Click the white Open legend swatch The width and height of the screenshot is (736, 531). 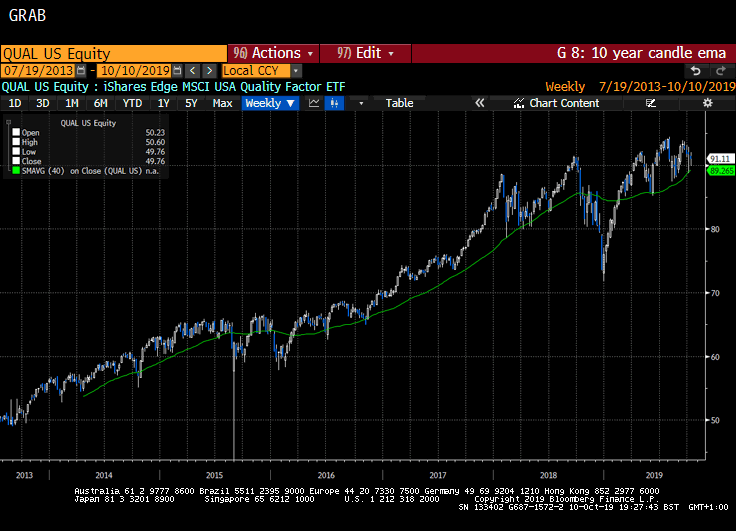pos(16,132)
